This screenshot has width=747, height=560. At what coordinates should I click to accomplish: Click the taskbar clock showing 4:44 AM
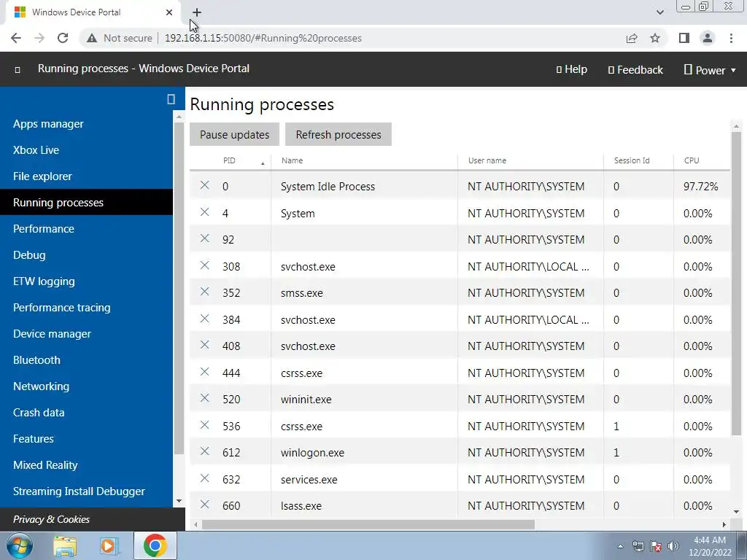tap(710, 546)
